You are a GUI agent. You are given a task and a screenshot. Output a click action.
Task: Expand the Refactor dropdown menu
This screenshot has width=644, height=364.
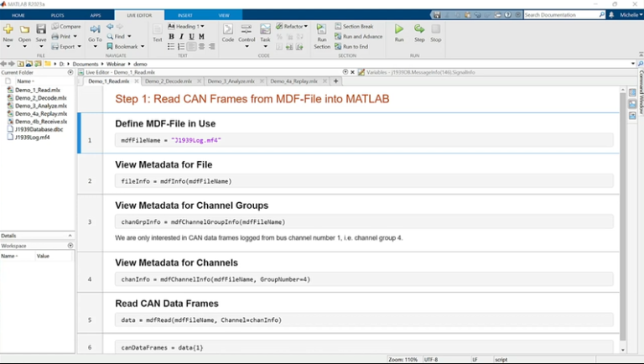pos(293,26)
